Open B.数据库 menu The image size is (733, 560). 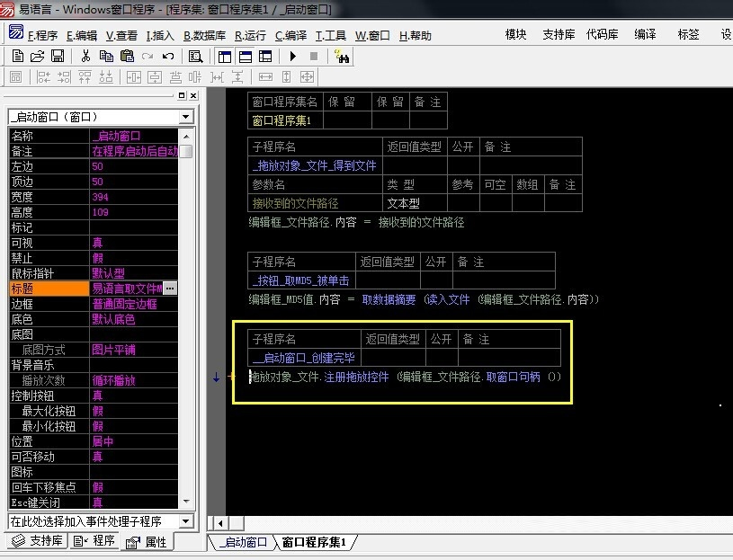pos(204,35)
